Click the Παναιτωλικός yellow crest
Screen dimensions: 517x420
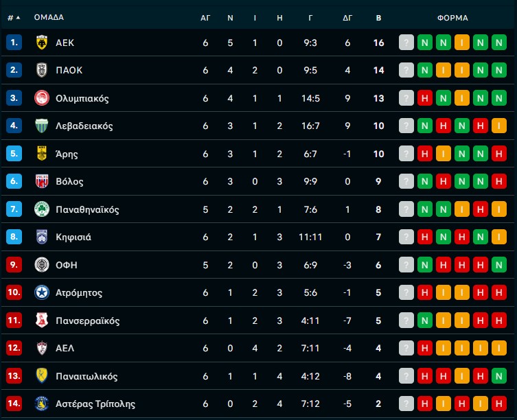click(x=42, y=376)
